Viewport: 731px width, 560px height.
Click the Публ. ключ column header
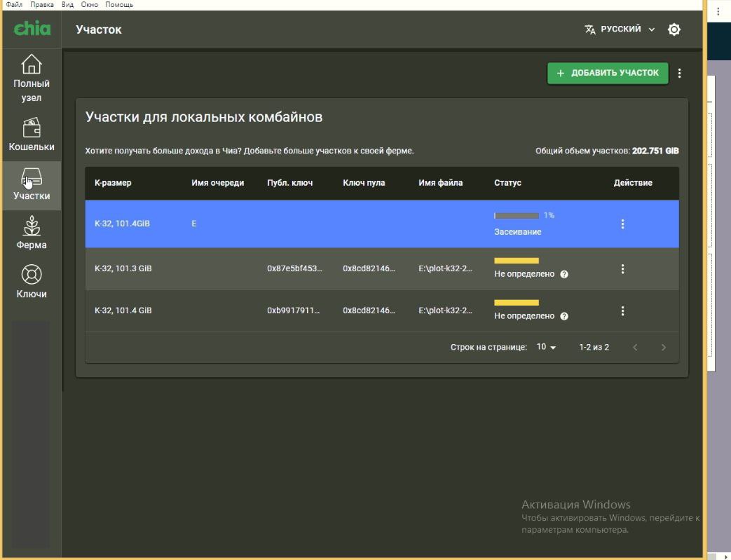coord(290,183)
